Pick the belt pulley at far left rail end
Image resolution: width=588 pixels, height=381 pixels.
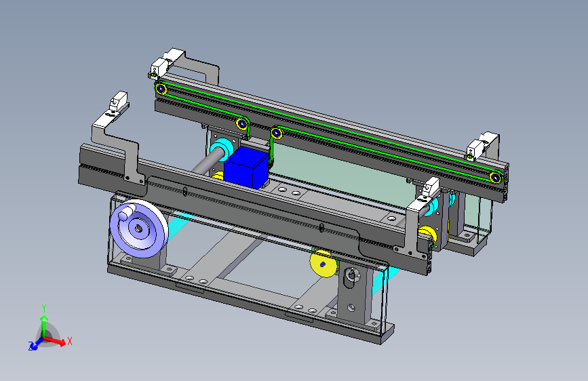161,89
